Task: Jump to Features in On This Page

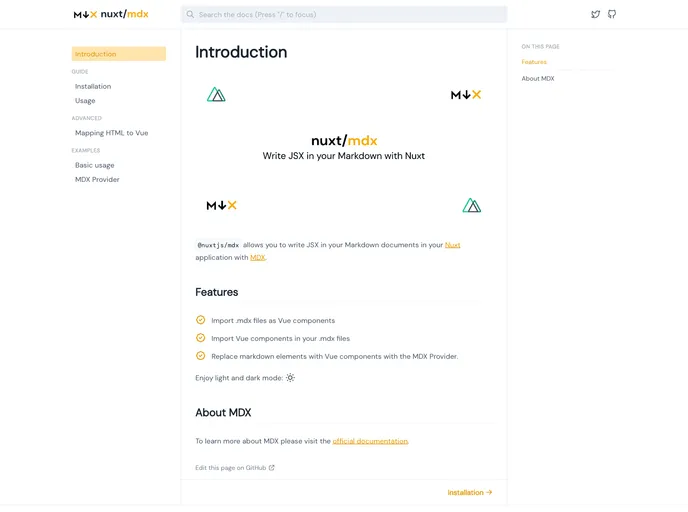Action: (x=534, y=62)
